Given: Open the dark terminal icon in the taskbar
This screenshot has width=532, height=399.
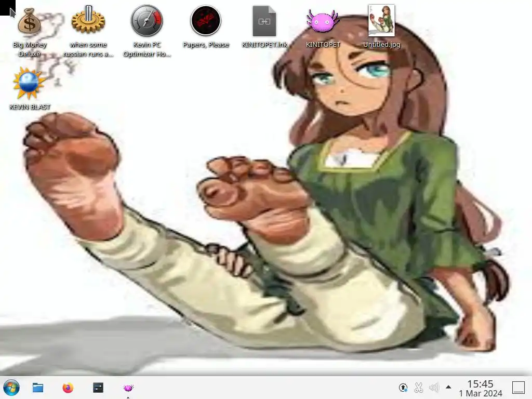Looking at the screenshot, I should pyautogui.click(x=98, y=388).
